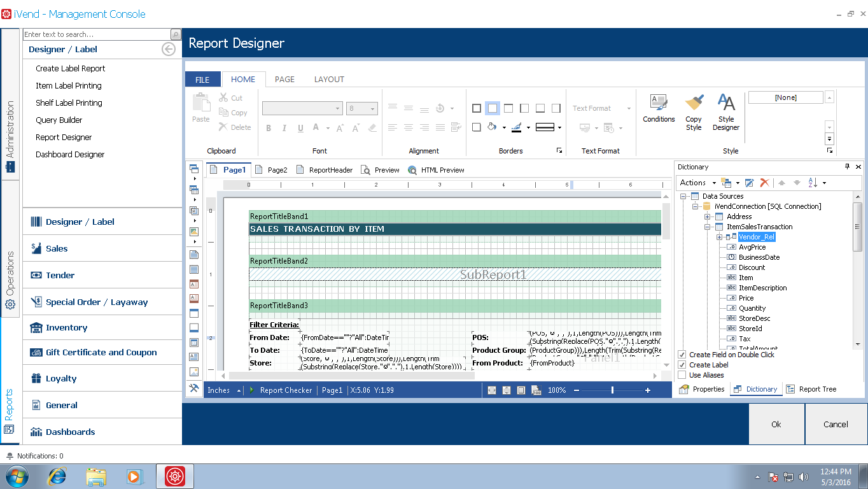
Task: Toggle the right border
Action: pos(556,108)
